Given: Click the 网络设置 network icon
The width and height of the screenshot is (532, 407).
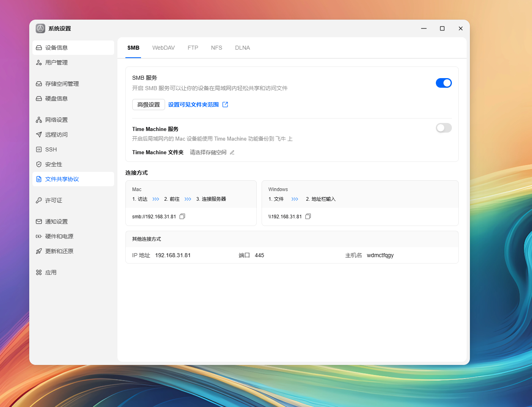Looking at the screenshot, I should tap(39, 120).
